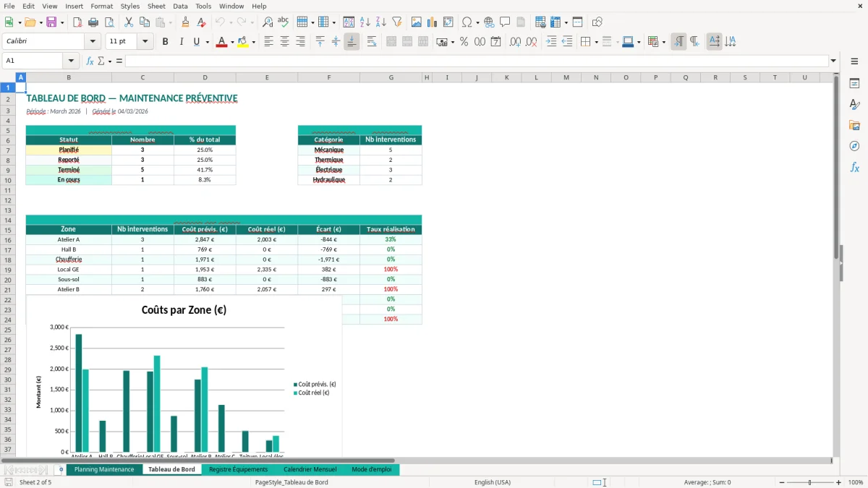Image resolution: width=868 pixels, height=488 pixels.
Task: Open the sidebar Functions panel
Action: tap(854, 167)
